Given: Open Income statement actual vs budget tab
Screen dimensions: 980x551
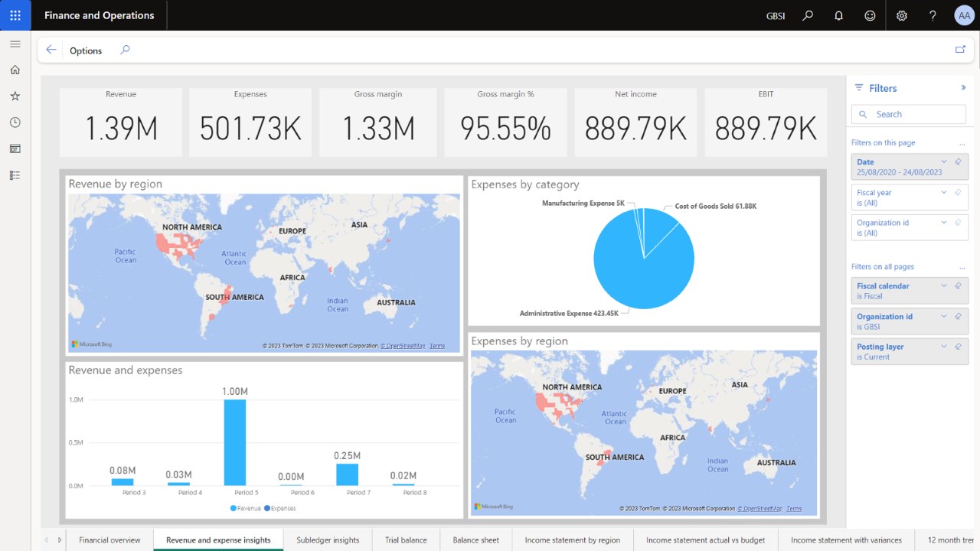Looking at the screenshot, I should (705, 540).
